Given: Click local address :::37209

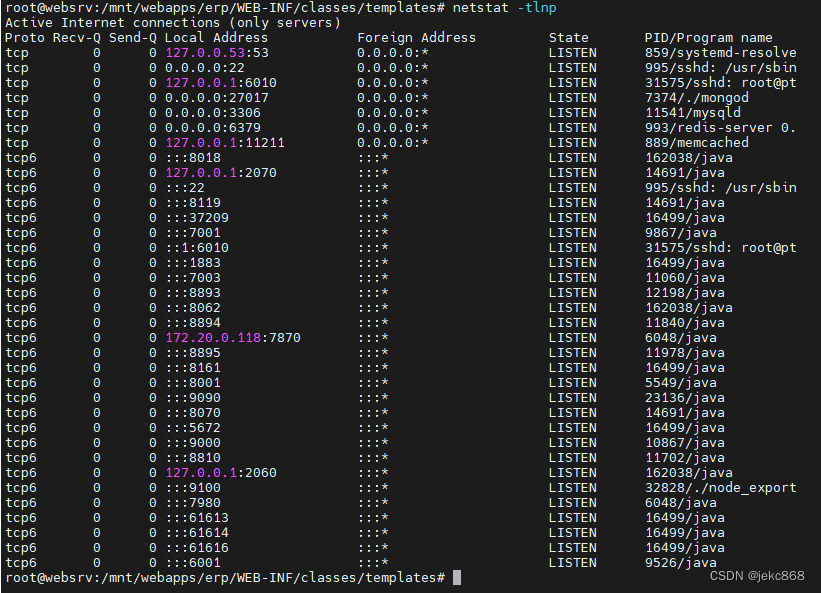Looking at the screenshot, I should [197, 218].
